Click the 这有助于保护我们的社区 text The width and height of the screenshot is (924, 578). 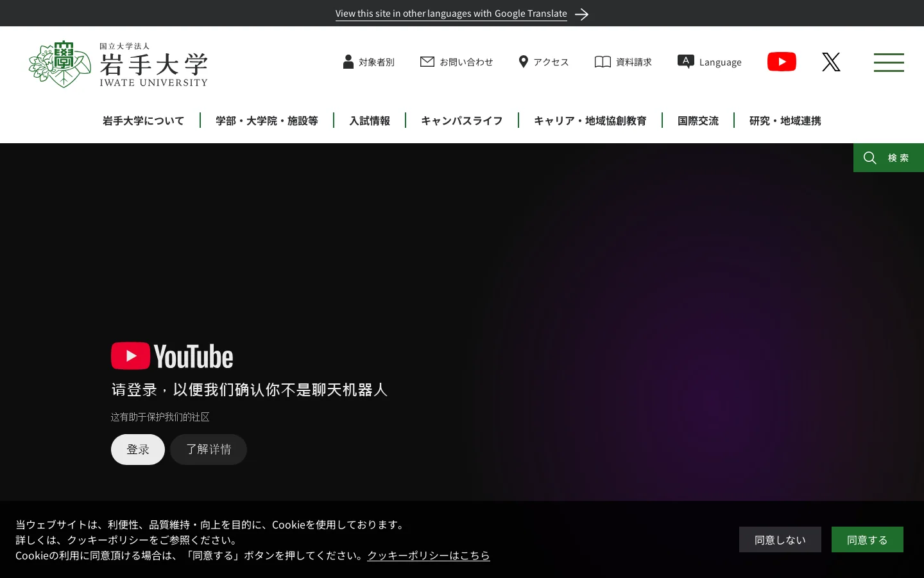[160, 417]
